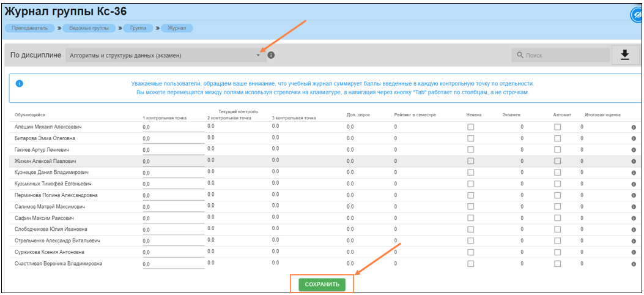Click the search magnifier icon
644x295 pixels.
coord(520,56)
